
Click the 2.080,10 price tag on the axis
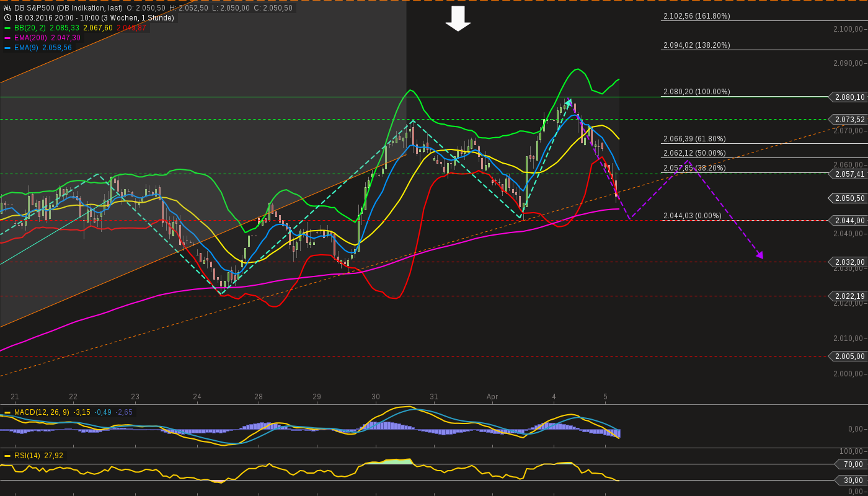[x=847, y=97]
